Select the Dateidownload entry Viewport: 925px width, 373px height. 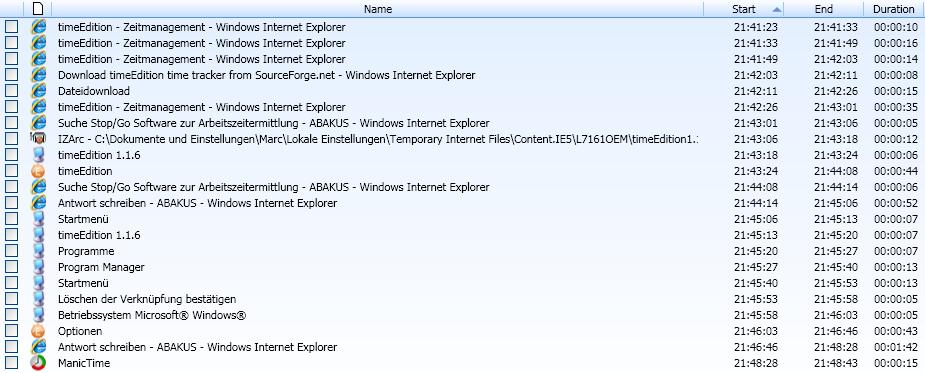94,91
